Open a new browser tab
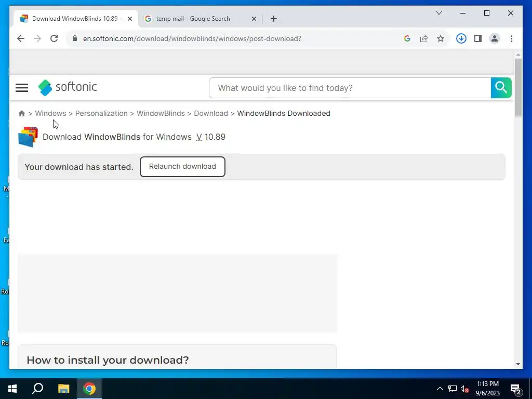The width and height of the screenshot is (532, 399). pos(274,19)
